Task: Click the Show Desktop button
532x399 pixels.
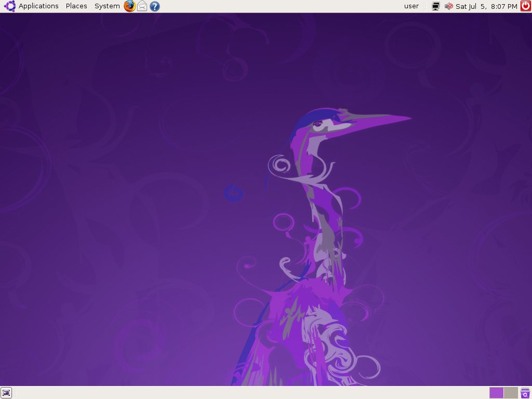Action: (x=6, y=393)
